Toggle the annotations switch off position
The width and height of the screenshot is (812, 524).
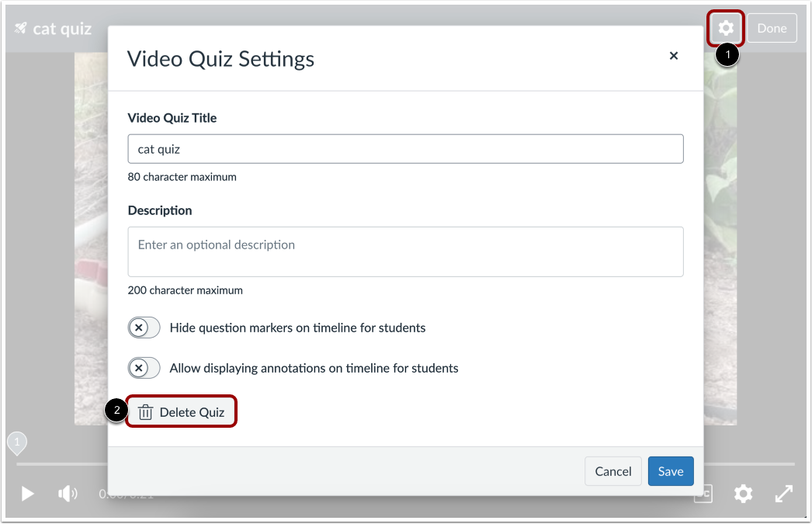point(144,368)
